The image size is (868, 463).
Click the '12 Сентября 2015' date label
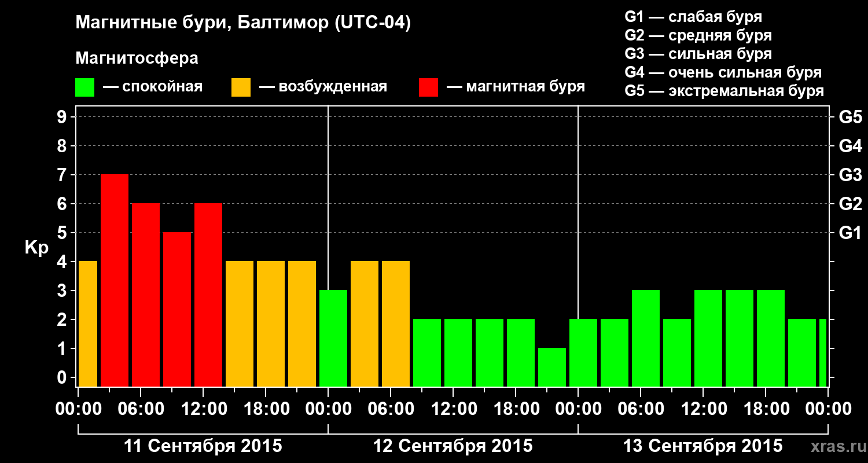[x=453, y=446]
